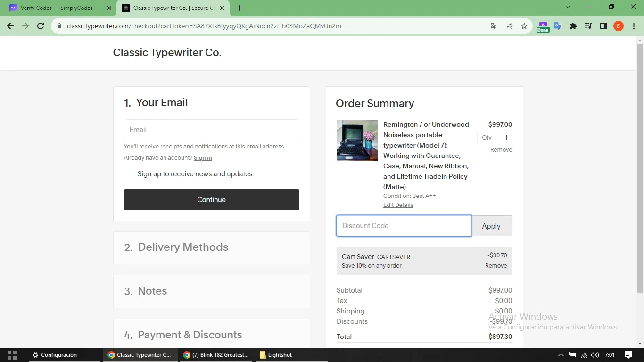View site info via the lock icon
The height and width of the screenshot is (362, 644).
[59, 26]
